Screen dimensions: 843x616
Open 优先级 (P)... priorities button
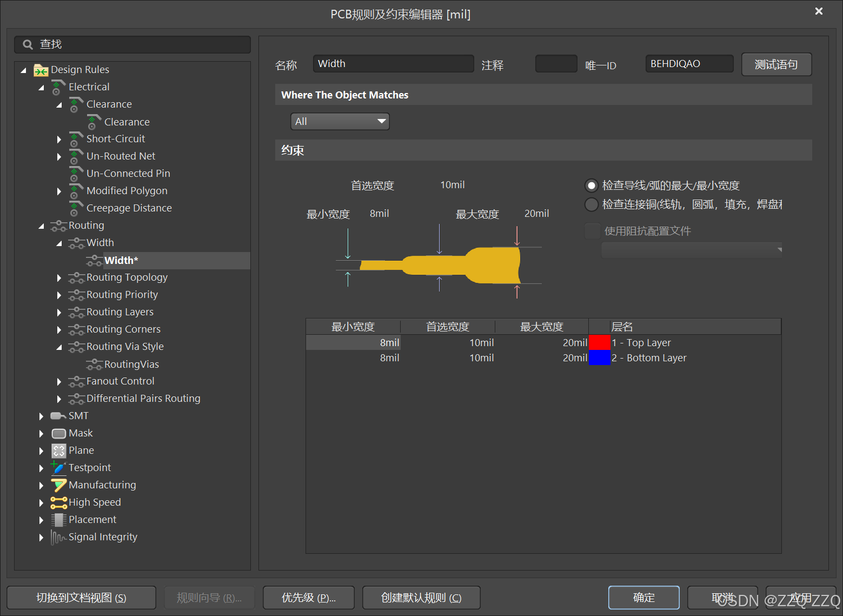pos(309,598)
